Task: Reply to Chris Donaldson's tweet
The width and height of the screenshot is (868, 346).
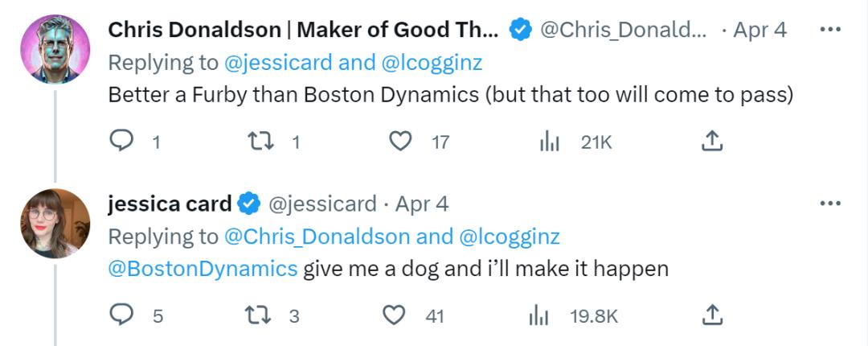Action: pyautogui.click(x=121, y=142)
